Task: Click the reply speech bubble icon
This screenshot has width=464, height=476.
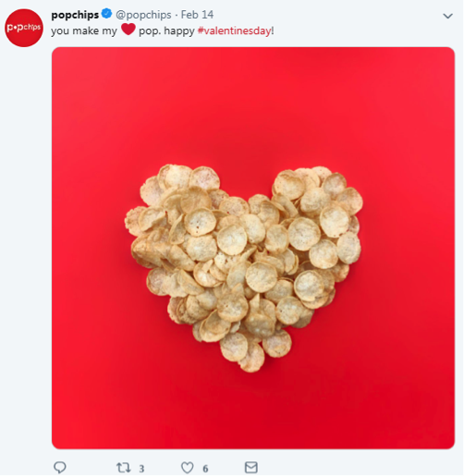Action: (x=60, y=467)
